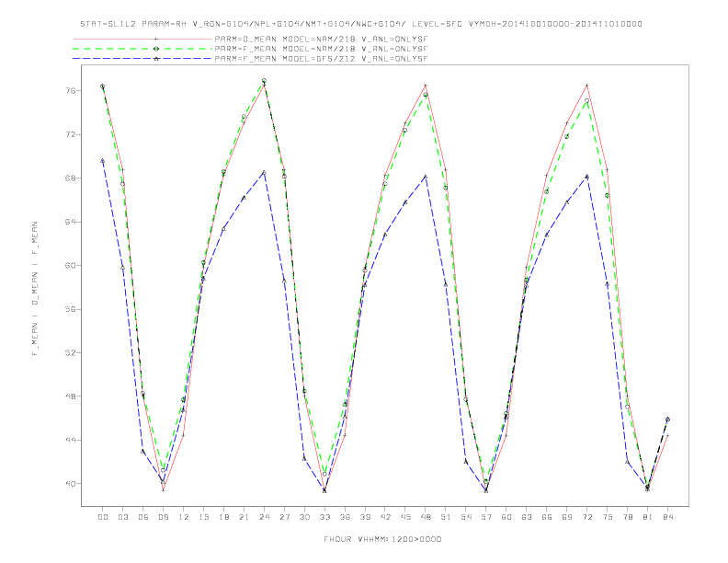Image resolution: width=728 pixels, height=563 pixels.
Task: Click x-axis forecast hour label 09
Action: pos(163,517)
